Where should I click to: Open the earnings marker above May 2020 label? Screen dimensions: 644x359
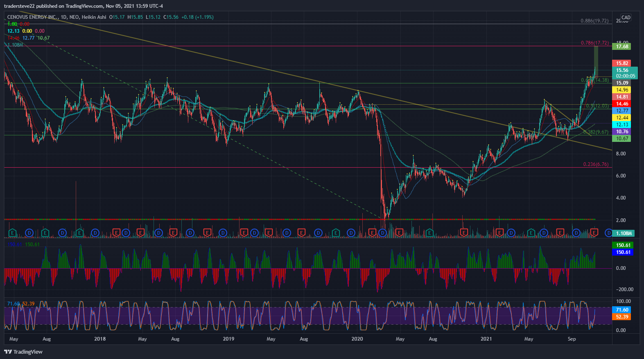point(399,233)
